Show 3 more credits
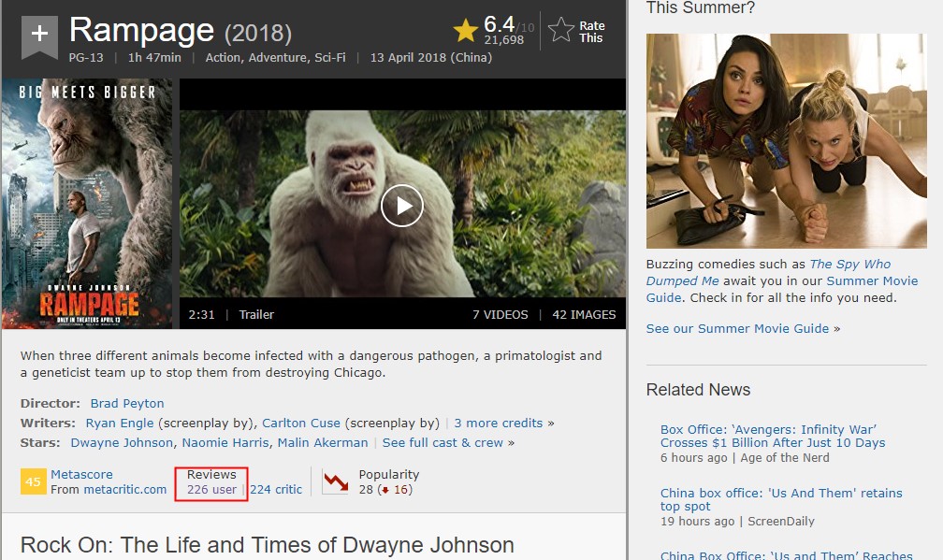Image resolution: width=943 pixels, height=560 pixels. [x=499, y=423]
